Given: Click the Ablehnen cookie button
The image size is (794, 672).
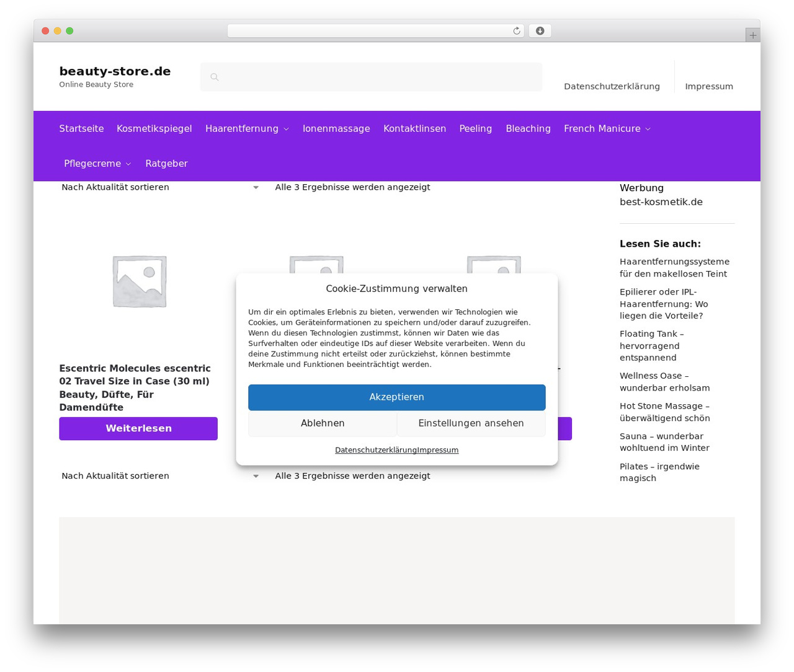Looking at the screenshot, I should [323, 423].
